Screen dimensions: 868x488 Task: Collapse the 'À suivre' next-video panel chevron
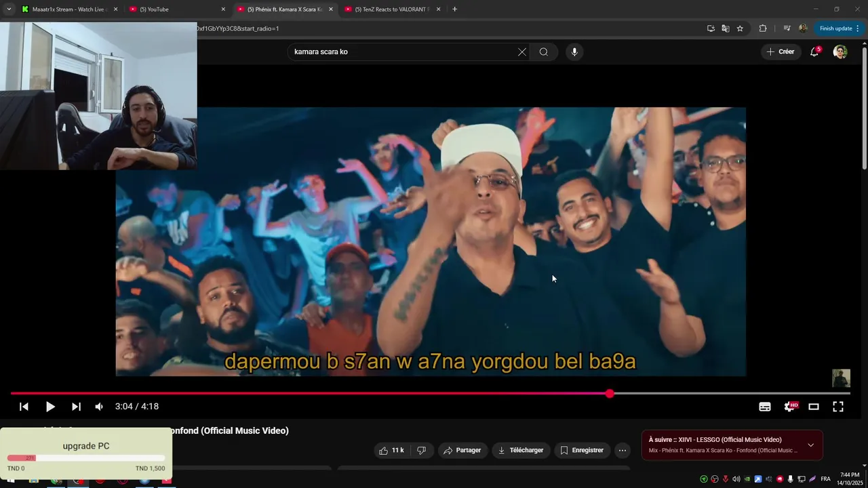pyautogui.click(x=810, y=445)
